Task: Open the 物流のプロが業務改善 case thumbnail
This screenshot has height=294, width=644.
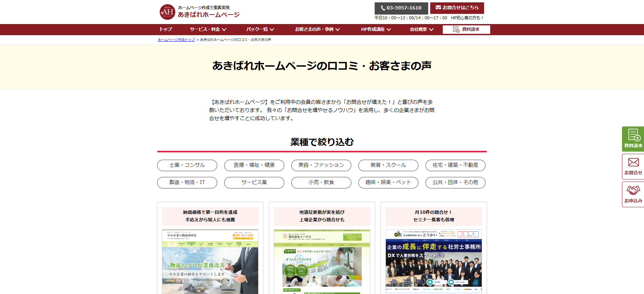Action: pos(210,262)
